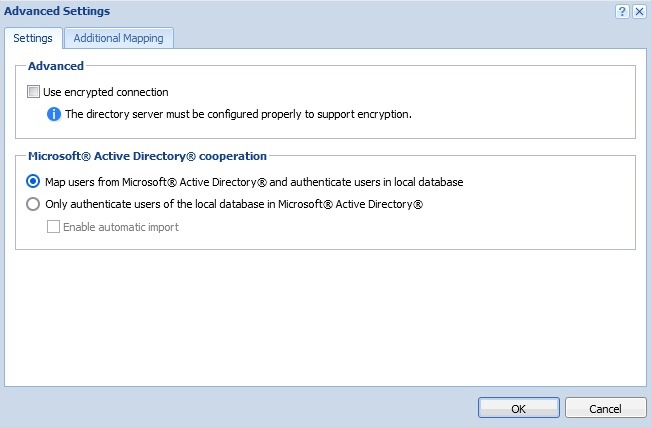
Task: Switch to the Additional Mapping tab
Action: click(x=120, y=38)
